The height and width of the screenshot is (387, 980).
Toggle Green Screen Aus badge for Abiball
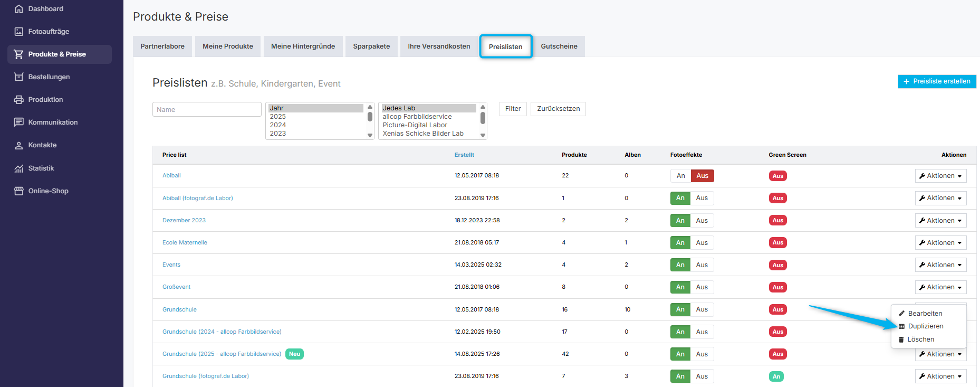pos(777,176)
